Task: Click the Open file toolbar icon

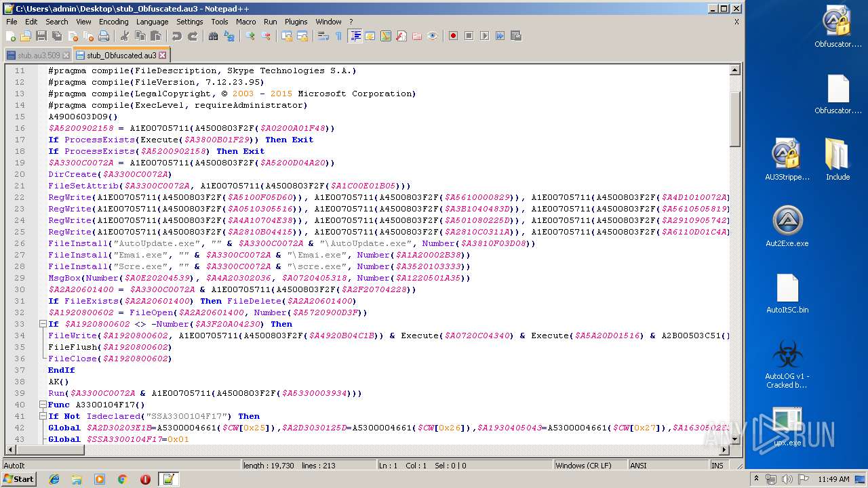Action: click(x=26, y=36)
